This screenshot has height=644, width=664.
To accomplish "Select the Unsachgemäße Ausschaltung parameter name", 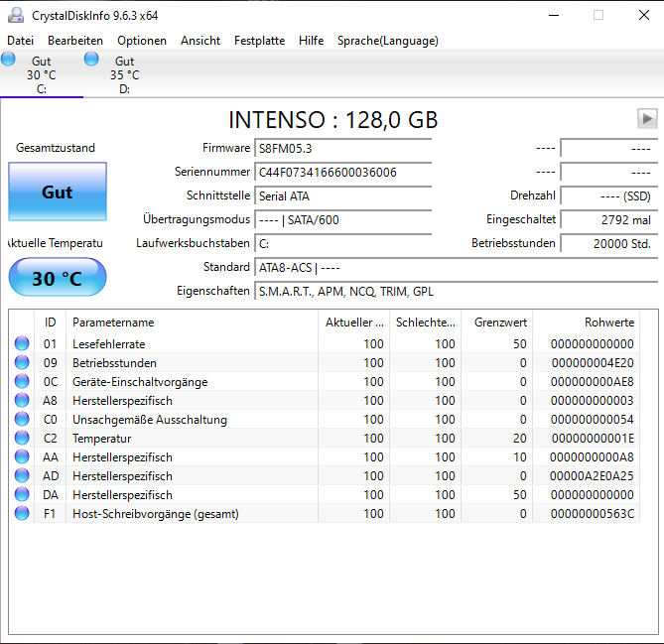I will point(150,420).
